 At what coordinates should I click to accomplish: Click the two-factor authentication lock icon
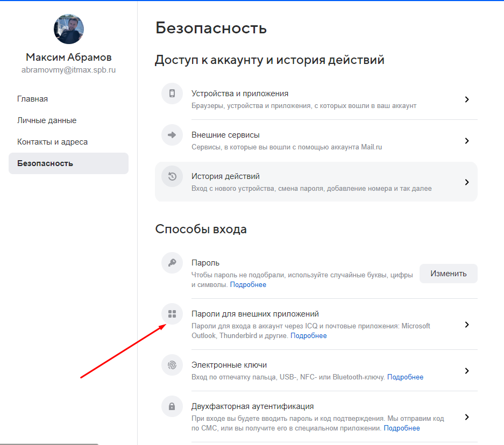click(172, 406)
